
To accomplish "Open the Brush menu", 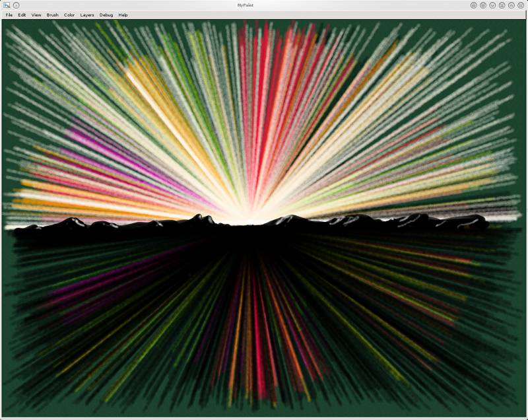I will [52, 15].
